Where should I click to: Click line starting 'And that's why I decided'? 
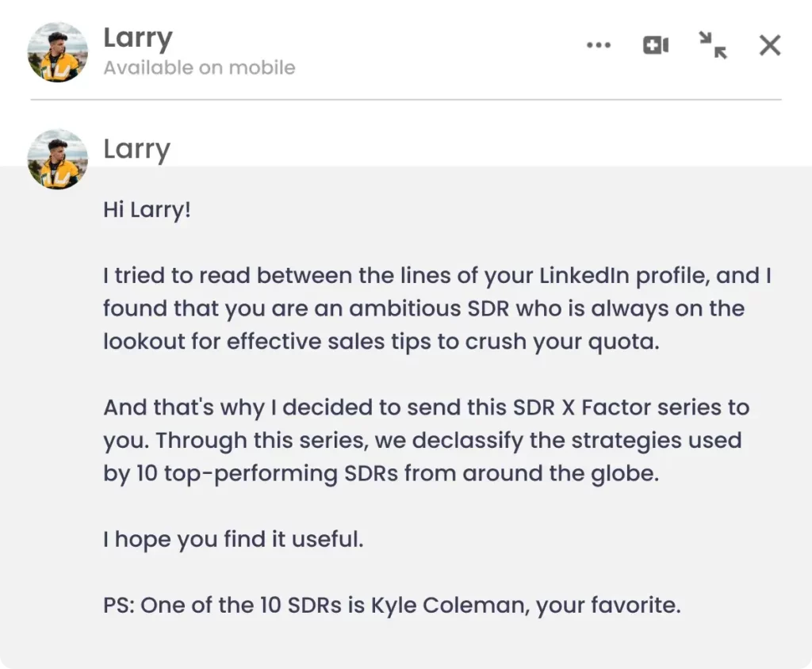(426, 407)
